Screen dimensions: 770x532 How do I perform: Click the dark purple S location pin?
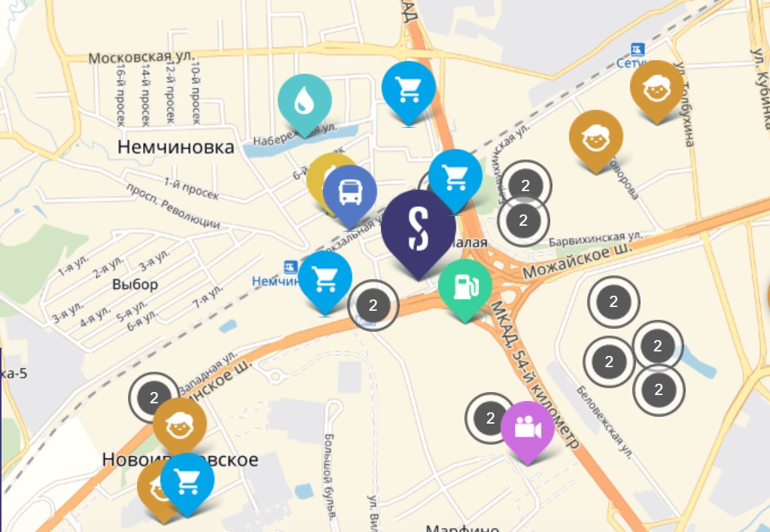pyautogui.click(x=418, y=232)
